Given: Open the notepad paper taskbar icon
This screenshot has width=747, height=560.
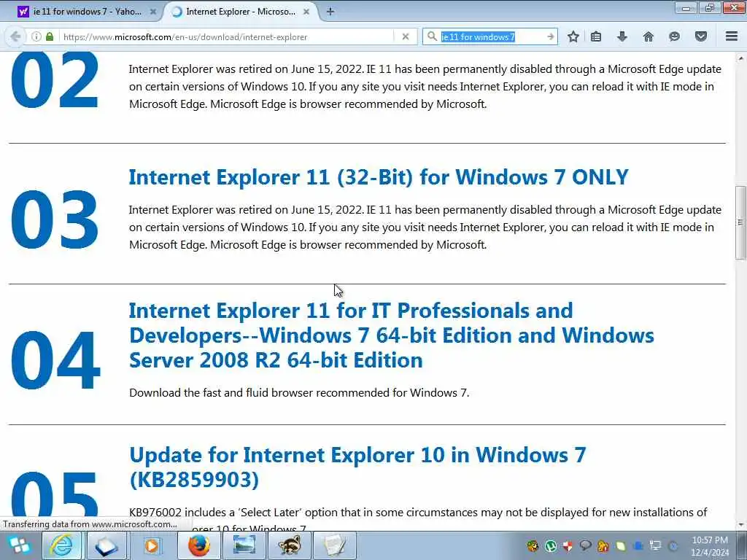Looking at the screenshot, I should (334, 545).
